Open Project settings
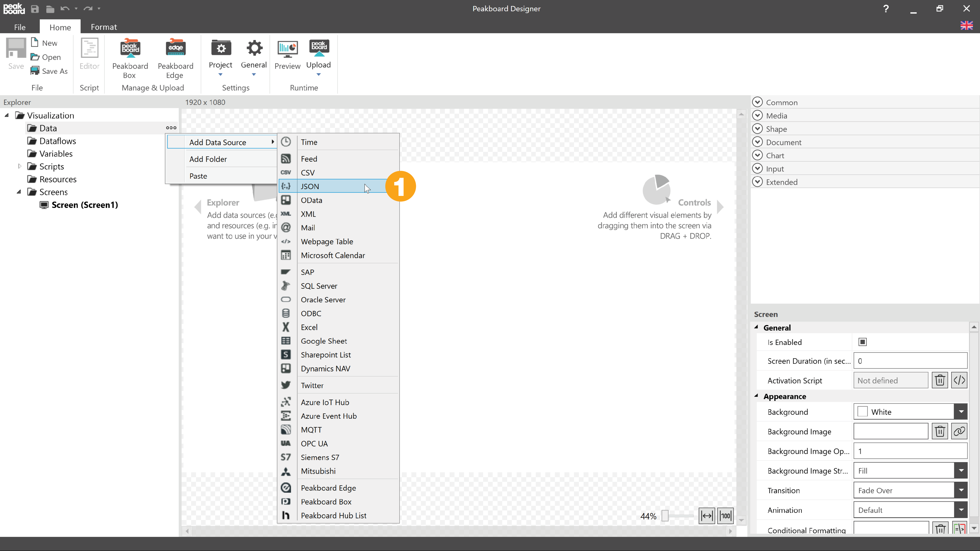 coord(220,58)
